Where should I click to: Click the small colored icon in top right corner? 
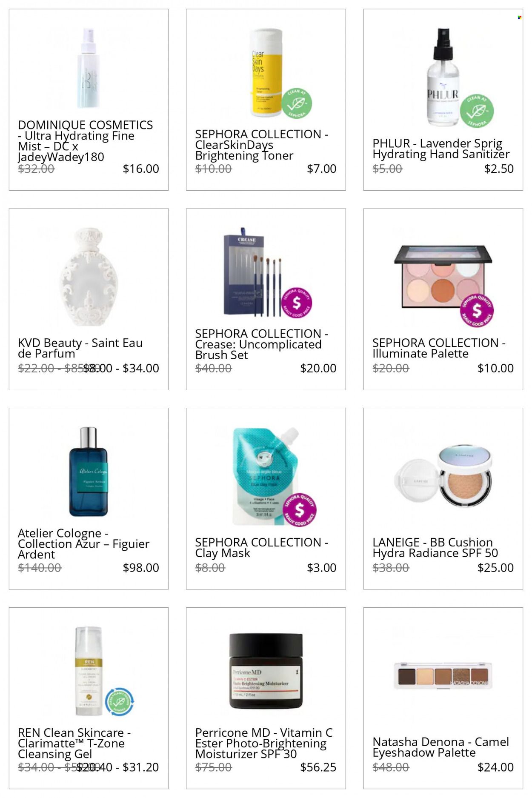tap(519, 17)
